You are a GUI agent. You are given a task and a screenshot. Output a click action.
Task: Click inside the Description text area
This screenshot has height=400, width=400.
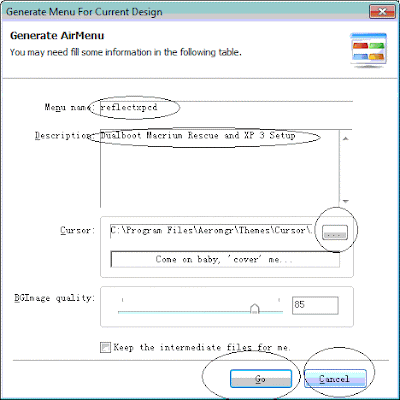pos(219,168)
